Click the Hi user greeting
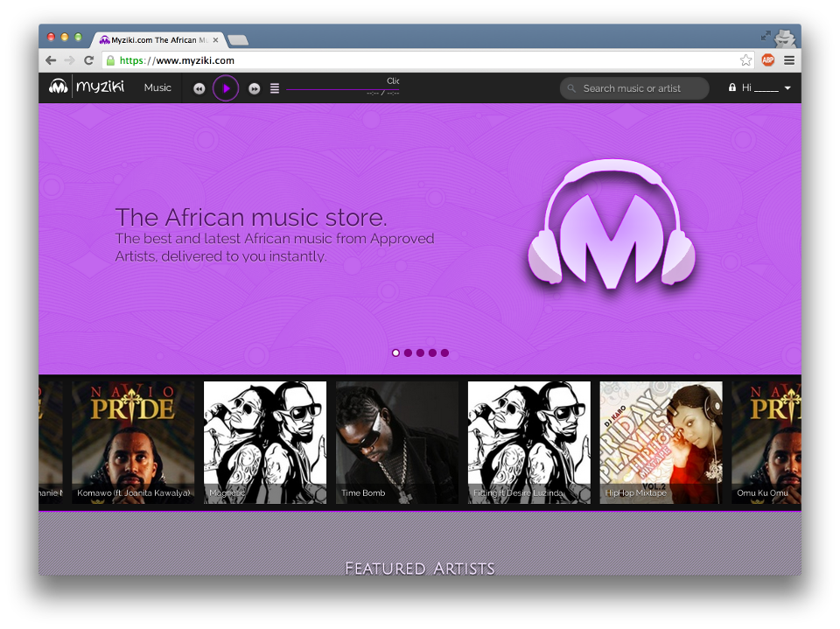Screen dimensions: 840x629 pyautogui.click(x=759, y=87)
